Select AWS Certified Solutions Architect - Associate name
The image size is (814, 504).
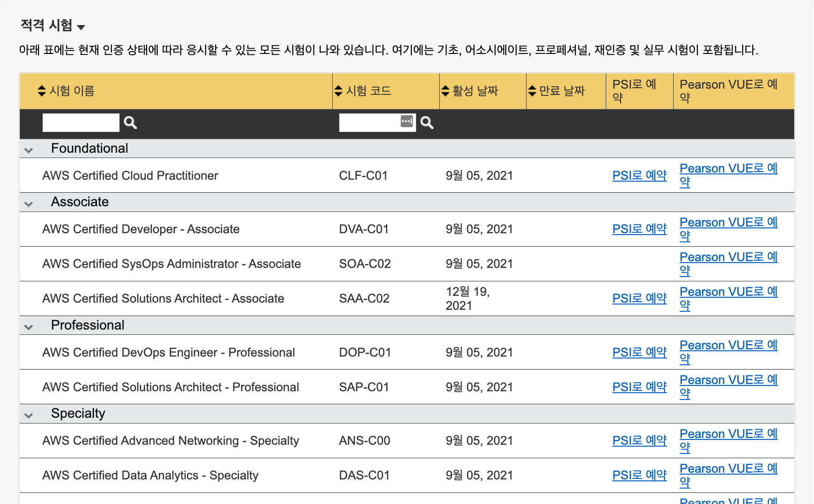pyautogui.click(x=163, y=298)
